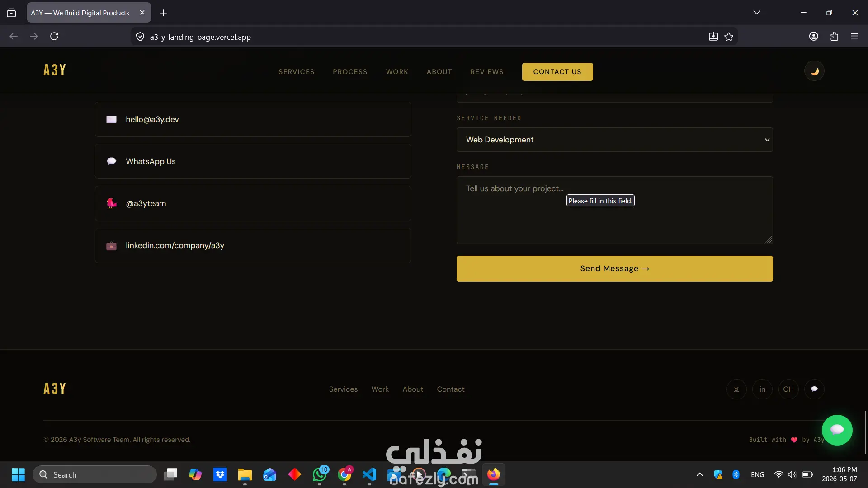Image resolution: width=868 pixels, height=488 pixels.
Task: Open the Firefox application menu
Action: (854, 37)
